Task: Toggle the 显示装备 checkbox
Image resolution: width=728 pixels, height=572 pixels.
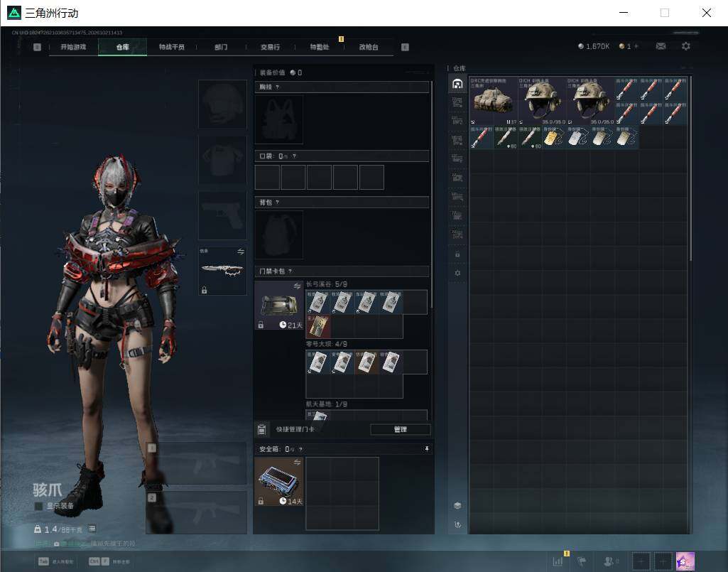Action: point(39,506)
